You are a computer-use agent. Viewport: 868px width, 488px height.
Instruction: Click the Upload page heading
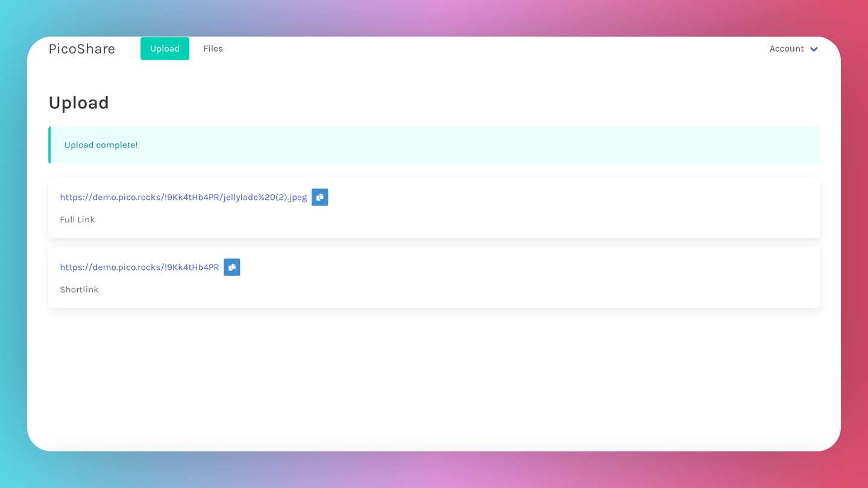coord(79,103)
